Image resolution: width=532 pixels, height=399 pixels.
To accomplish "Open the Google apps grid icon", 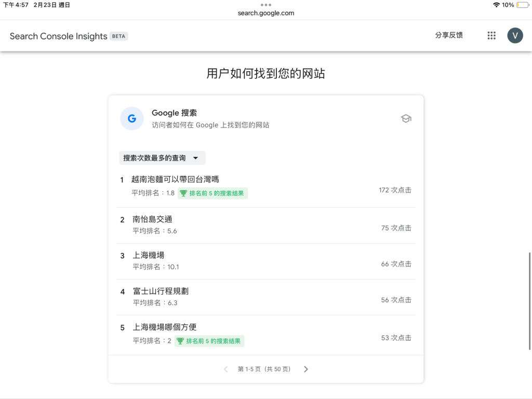I will coord(491,35).
